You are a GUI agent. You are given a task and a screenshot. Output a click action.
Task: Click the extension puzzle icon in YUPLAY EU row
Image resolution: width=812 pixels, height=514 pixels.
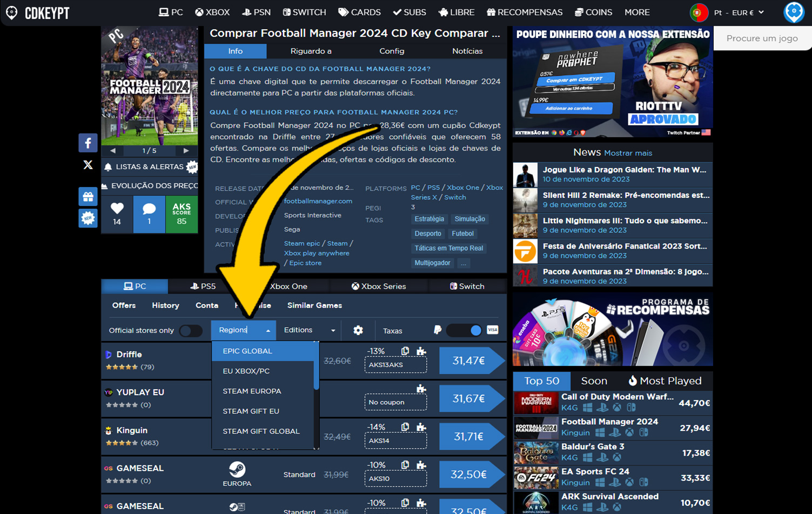click(421, 389)
